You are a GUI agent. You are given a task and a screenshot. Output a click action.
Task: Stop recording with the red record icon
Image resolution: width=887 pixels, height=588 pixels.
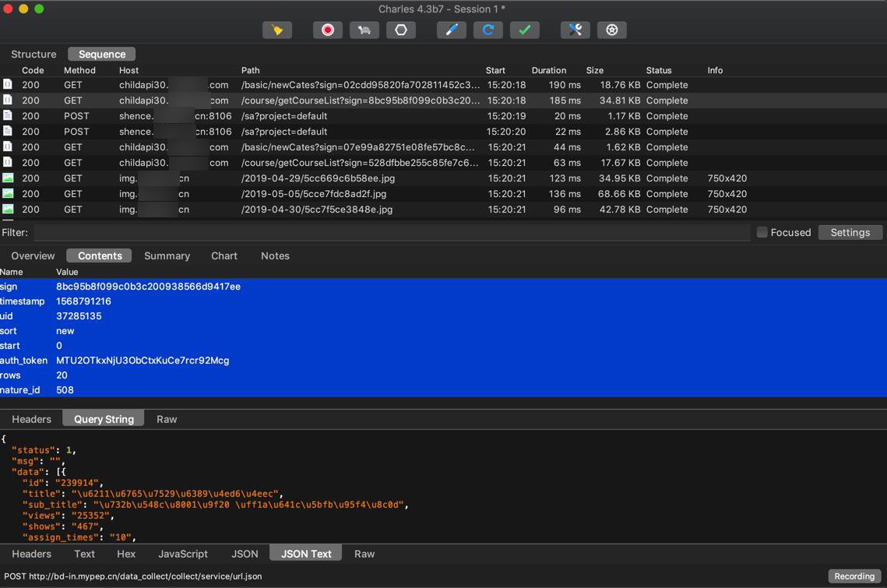tap(328, 30)
